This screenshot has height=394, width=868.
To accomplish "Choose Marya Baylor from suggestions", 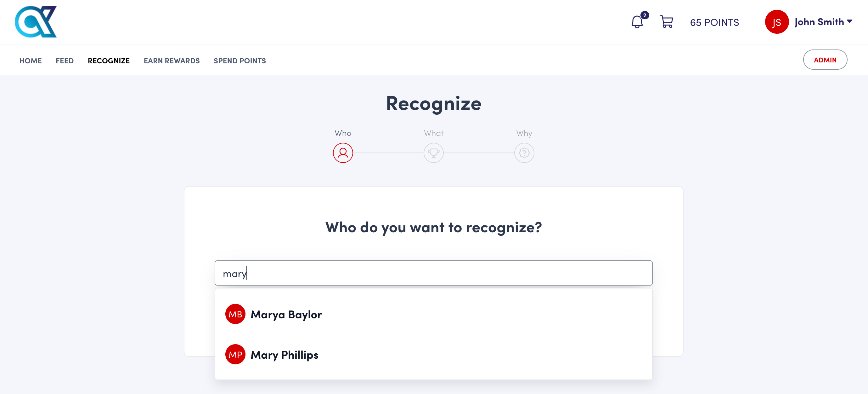I will pyautogui.click(x=286, y=314).
